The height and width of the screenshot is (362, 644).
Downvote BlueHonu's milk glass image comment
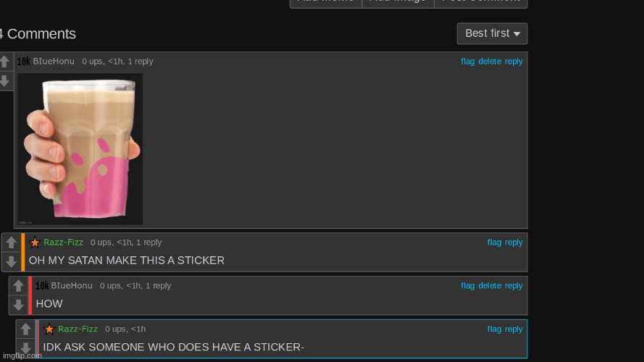(5, 80)
